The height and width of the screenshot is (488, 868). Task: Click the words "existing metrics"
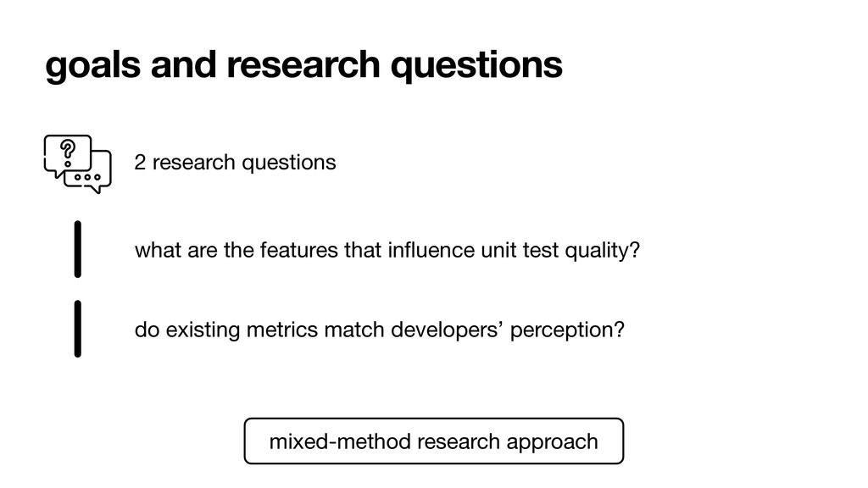click(x=242, y=330)
